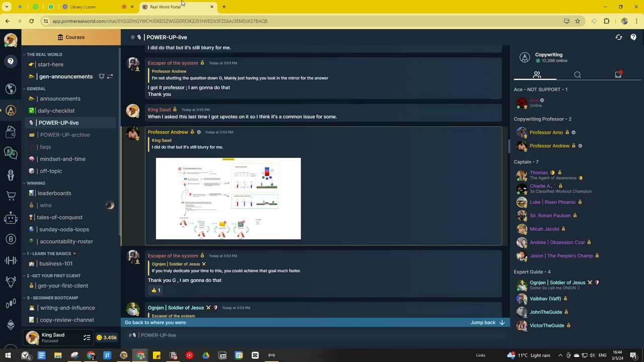Open the inbox tab with red badge
This screenshot has width=644, height=362.
click(x=618, y=75)
